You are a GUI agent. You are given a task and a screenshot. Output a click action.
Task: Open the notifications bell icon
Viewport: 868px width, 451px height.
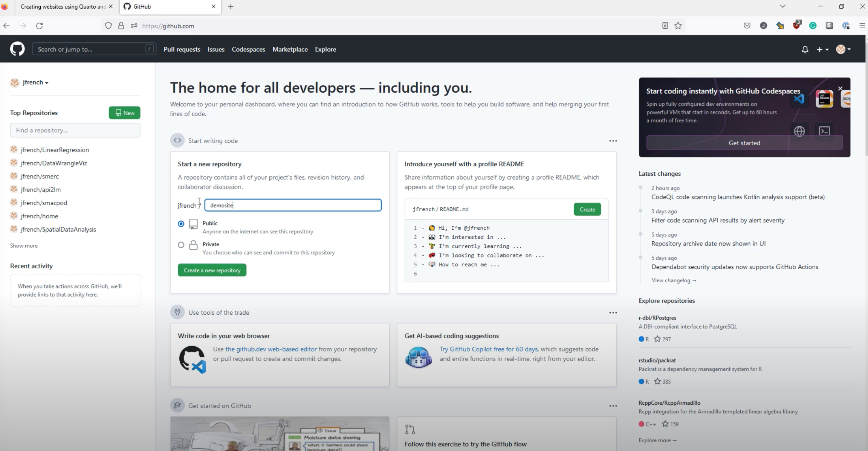tap(805, 49)
